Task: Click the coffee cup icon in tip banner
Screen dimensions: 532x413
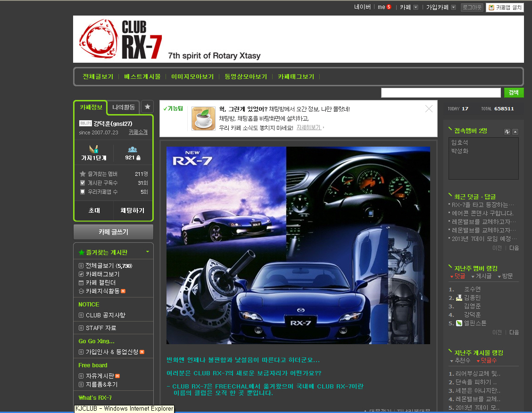Action: [203, 118]
